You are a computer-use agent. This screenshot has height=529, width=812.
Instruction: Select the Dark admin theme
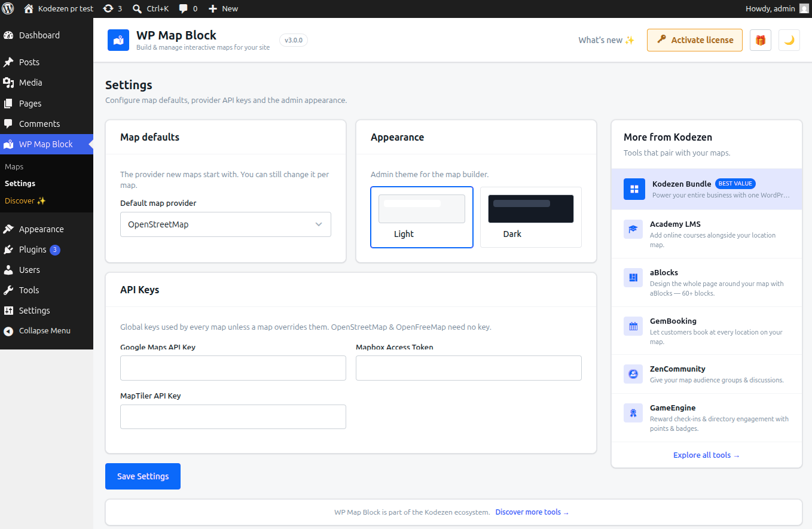(531, 217)
